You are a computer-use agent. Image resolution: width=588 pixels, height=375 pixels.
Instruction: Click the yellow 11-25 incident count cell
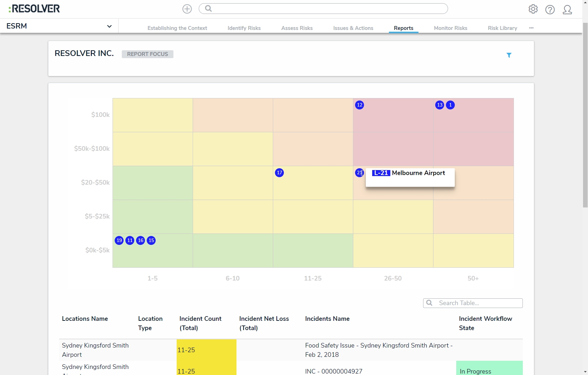pos(206,350)
